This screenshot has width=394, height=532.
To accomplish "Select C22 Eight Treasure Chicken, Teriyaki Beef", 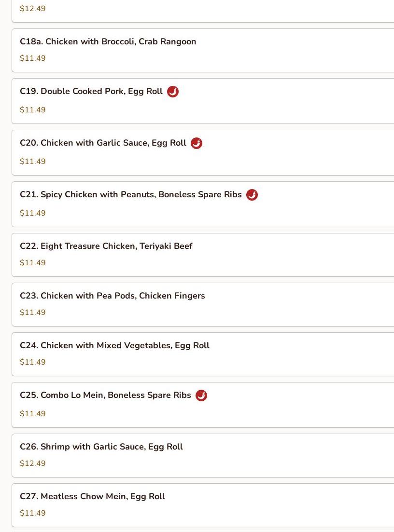I will tap(106, 246).
